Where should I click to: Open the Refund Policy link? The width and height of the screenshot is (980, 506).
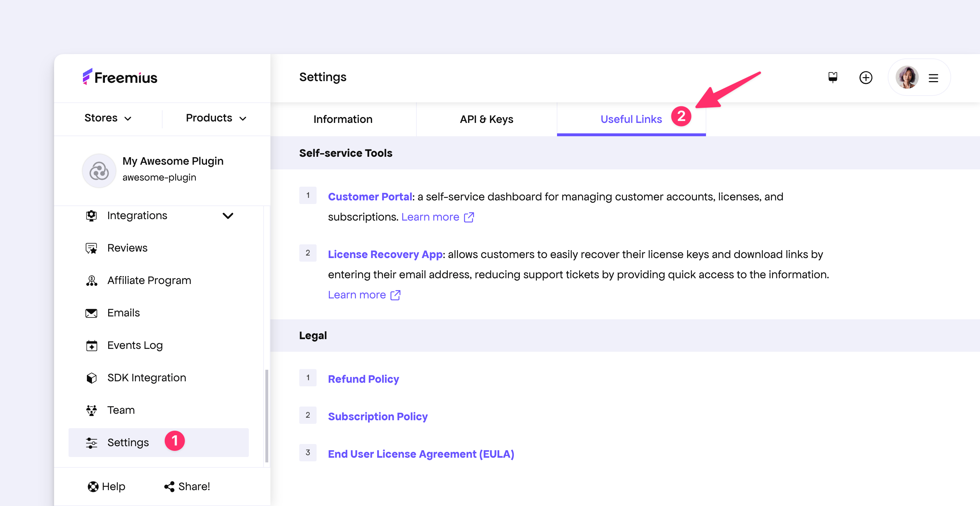pos(363,379)
